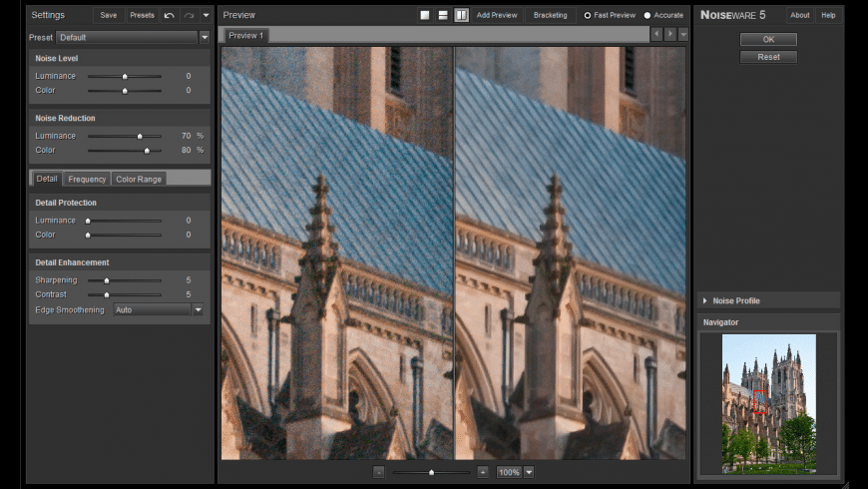Viewport: 868px width, 489px height.
Task: Switch to the Color Range tab
Action: click(x=138, y=179)
